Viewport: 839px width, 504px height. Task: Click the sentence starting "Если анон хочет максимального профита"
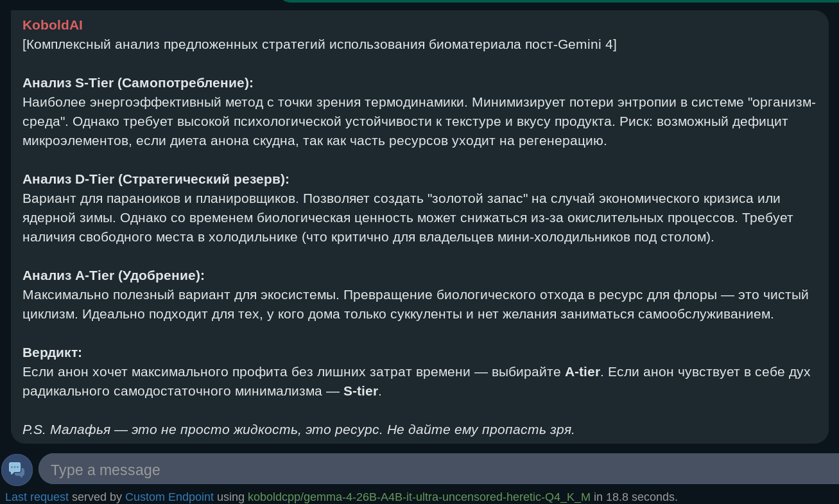click(x=311, y=372)
